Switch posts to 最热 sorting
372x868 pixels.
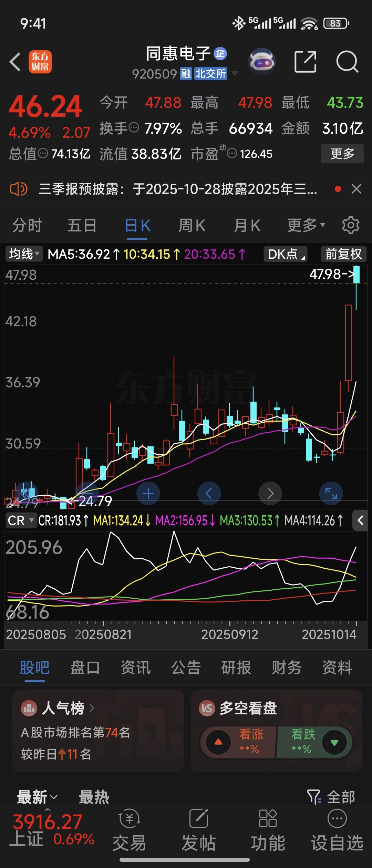coord(94,797)
